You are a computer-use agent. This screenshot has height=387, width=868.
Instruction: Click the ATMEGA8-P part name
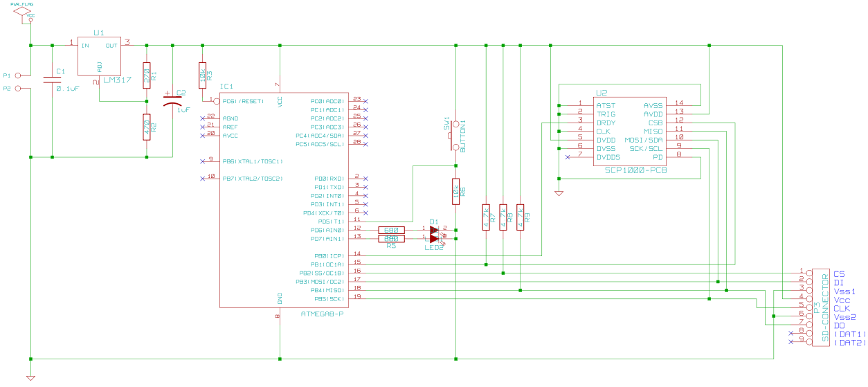(x=323, y=314)
